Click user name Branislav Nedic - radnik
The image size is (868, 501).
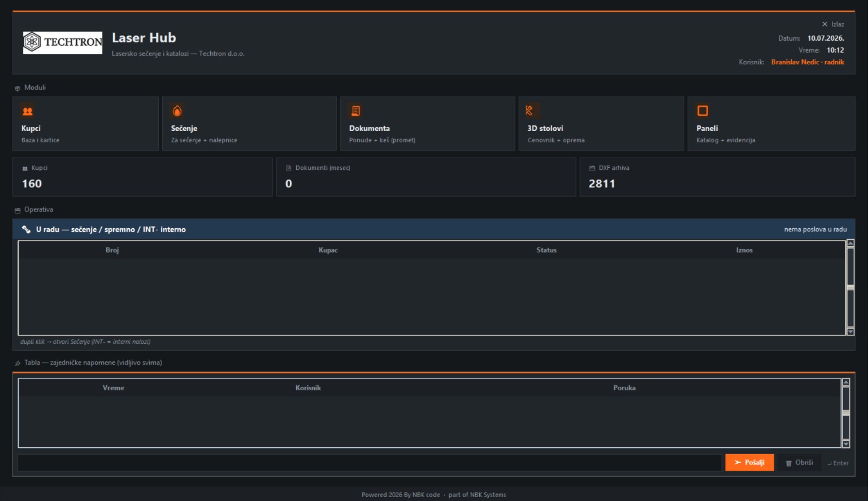[808, 62]
